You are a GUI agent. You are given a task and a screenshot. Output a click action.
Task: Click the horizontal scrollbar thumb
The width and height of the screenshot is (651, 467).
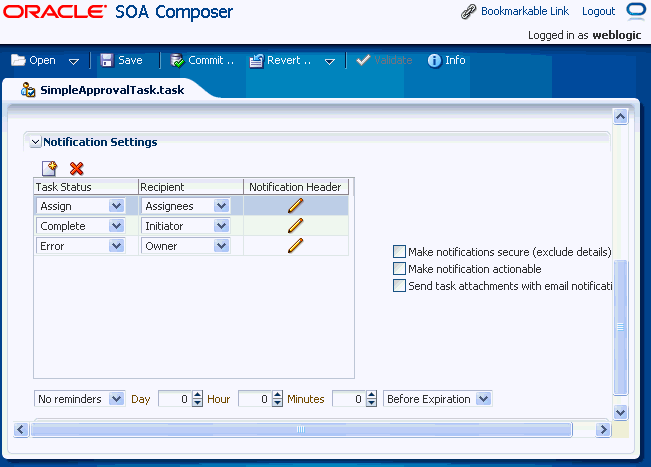301,429
